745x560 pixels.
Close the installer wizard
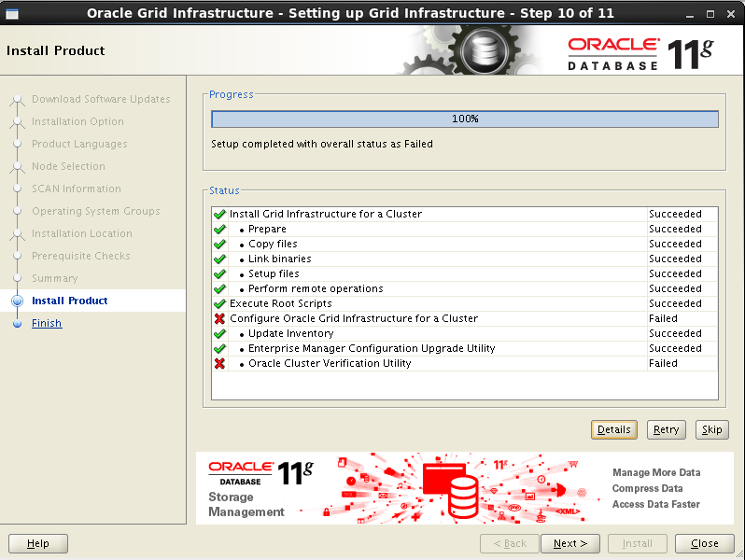coord(704,543)
